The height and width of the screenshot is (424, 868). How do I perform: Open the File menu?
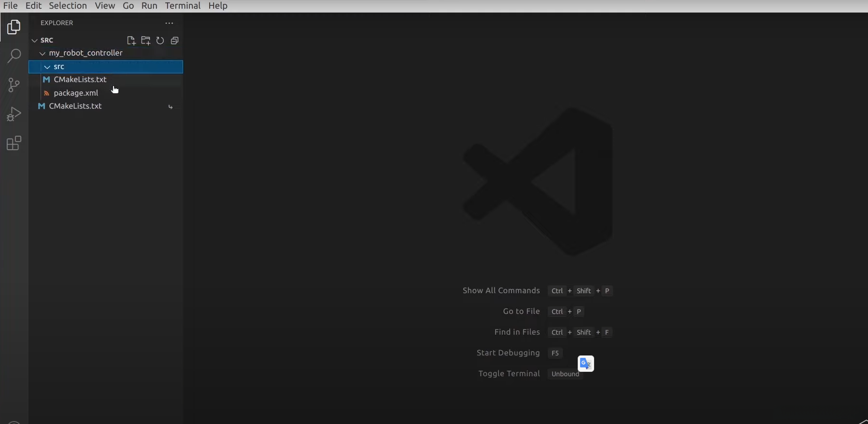pyautogui.click(x=10, y=6)
